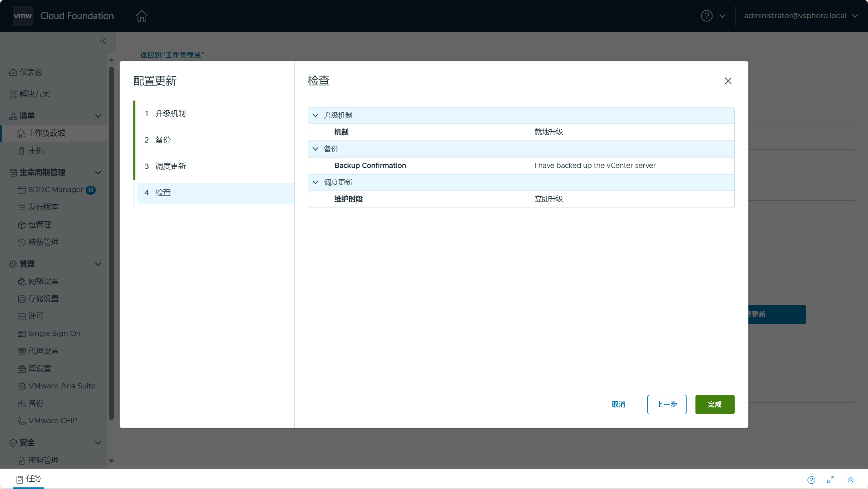
Task: Click the 发行版本 icon
Action: click(x=22, y=207)
